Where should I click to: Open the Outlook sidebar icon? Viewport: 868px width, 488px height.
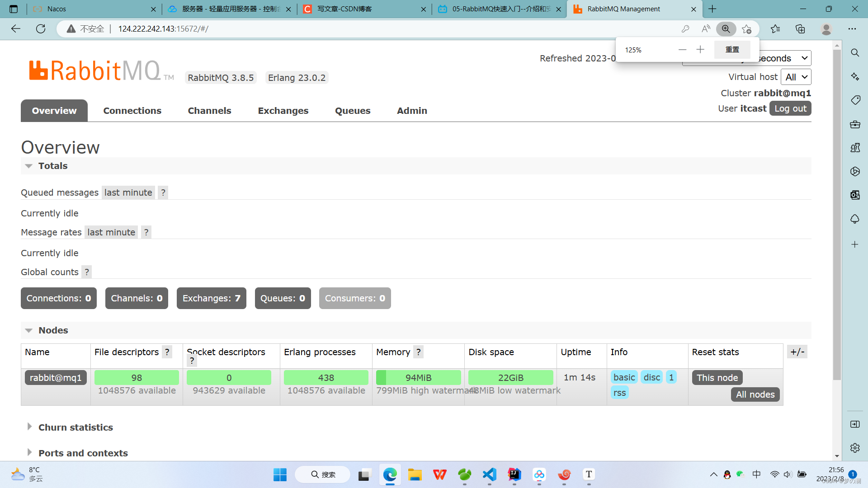[x=855, y=195]
